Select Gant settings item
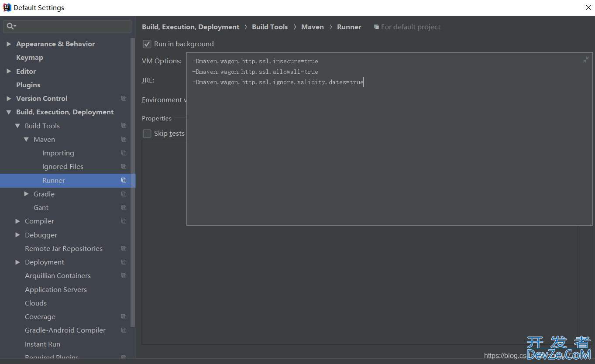The image size is (595, 364). (41, 208)
